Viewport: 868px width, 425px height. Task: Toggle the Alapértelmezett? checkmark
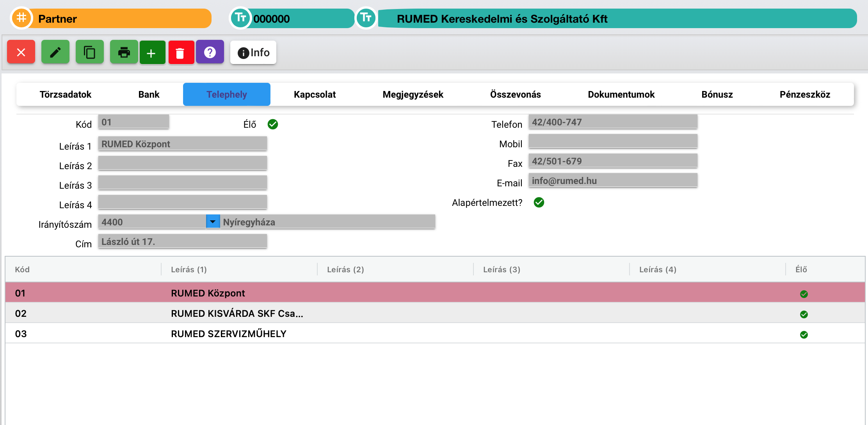(539, 202)
